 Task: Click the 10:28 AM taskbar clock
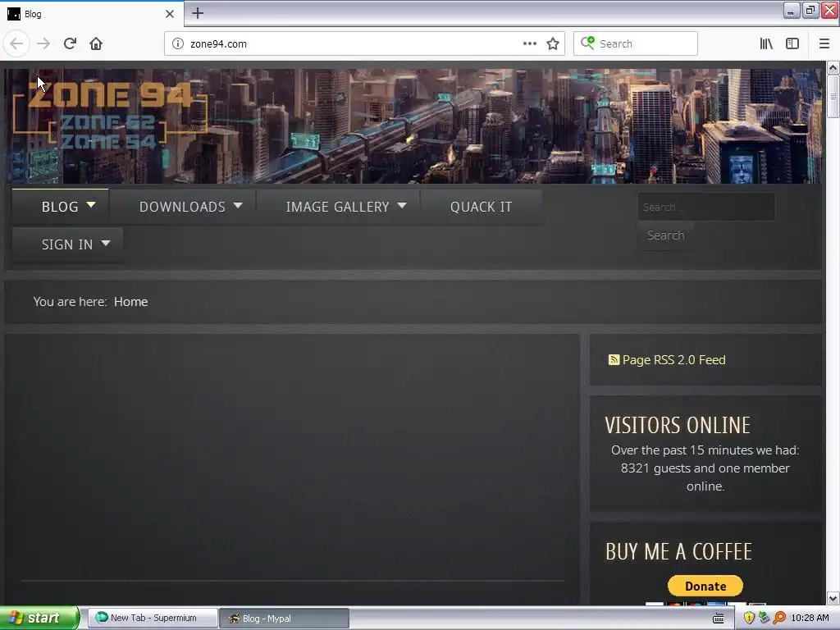810,618
